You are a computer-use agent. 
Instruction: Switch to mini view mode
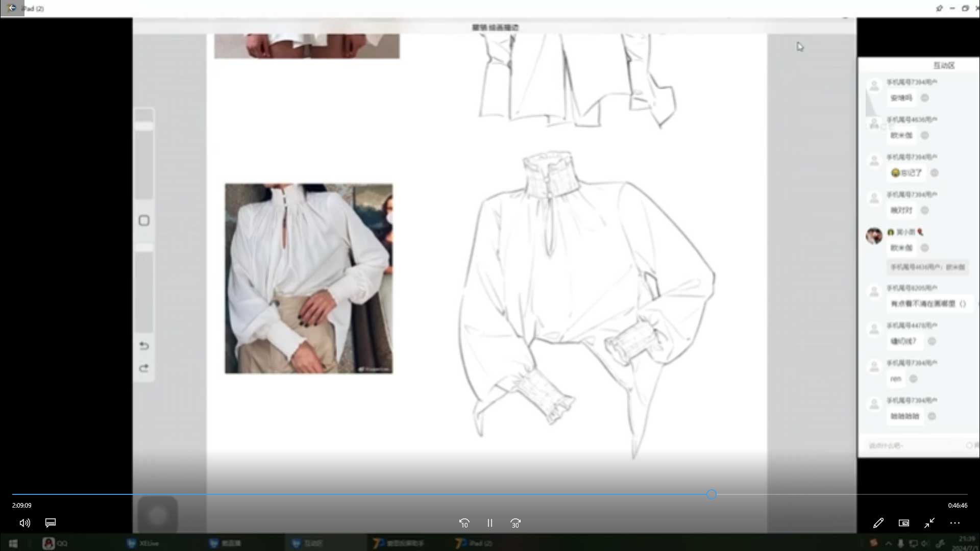point(904,523)
